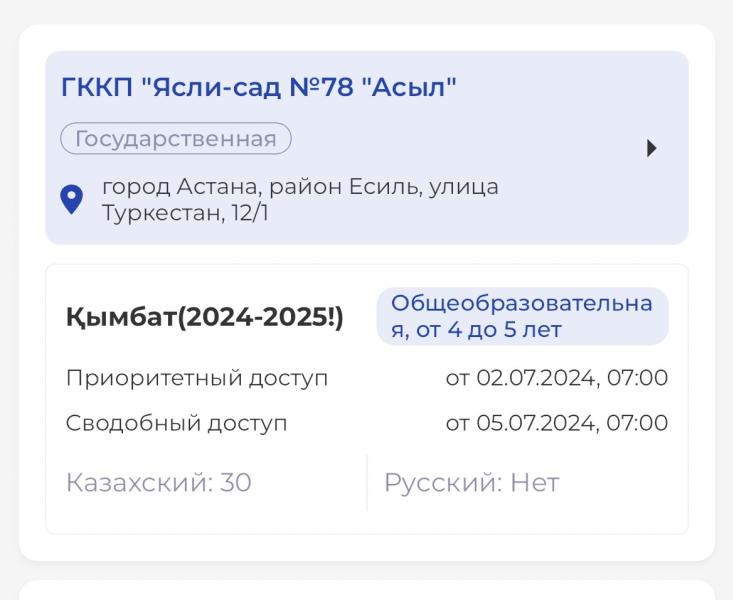Screen dimensions: 733x600
Task: Select the Приоритетный доступ label
Action: 197,377
